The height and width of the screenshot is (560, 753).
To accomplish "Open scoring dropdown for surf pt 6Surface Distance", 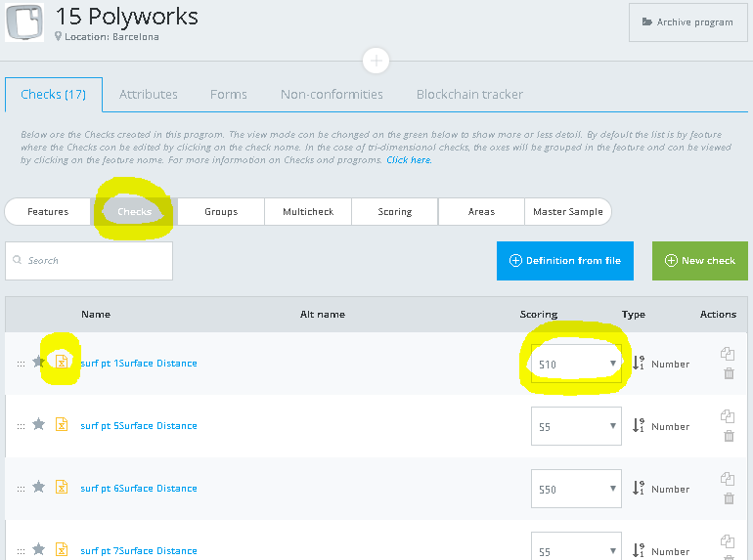I will pos(576,489).
